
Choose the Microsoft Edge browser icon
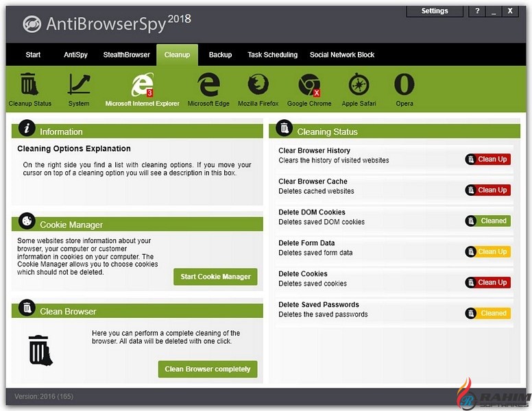pos(208,84)
